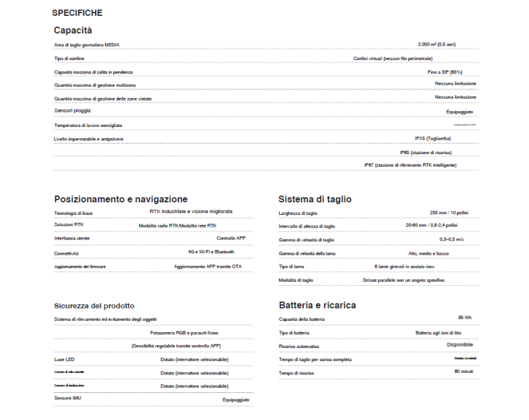Select the Tecnologia di base label

73,213
